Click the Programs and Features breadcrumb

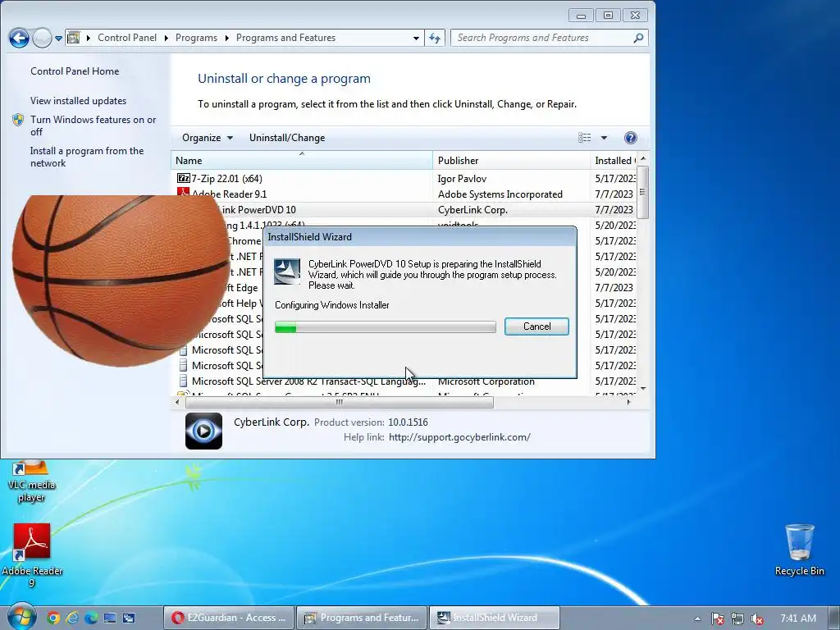285,38
